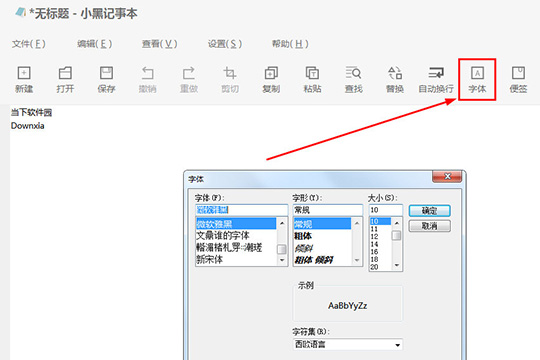The width and height of the screenshot is (540, 360).
Task: Select size 10 in size list
Action: point(380,221)
